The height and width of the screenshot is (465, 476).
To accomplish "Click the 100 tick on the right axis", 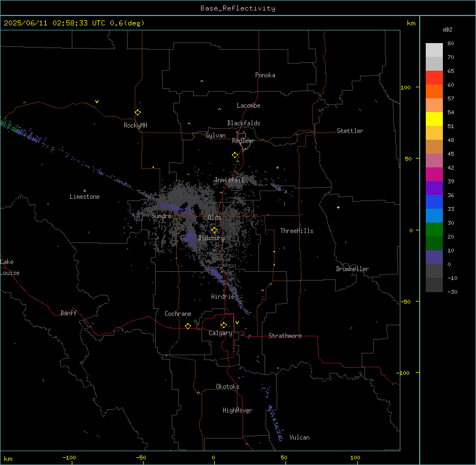I will coord(405,87).
